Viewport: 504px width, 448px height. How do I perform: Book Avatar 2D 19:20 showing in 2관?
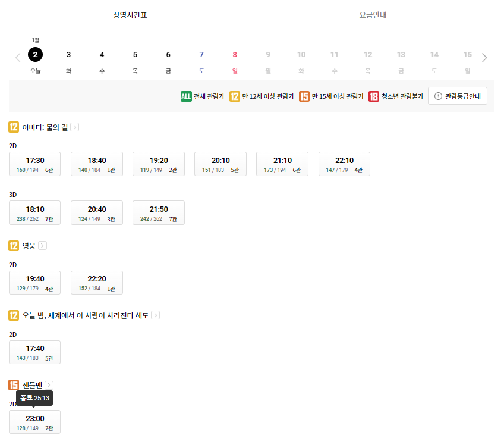[159, 164]
